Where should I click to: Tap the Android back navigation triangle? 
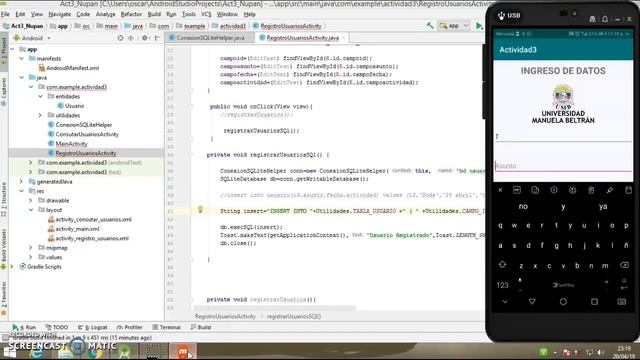532,302
